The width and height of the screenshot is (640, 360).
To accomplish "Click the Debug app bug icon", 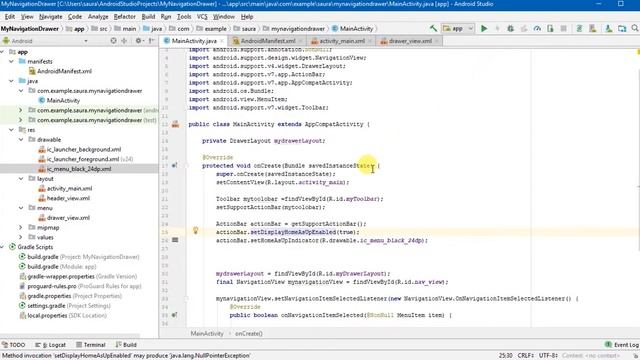I will pos(510,29).
